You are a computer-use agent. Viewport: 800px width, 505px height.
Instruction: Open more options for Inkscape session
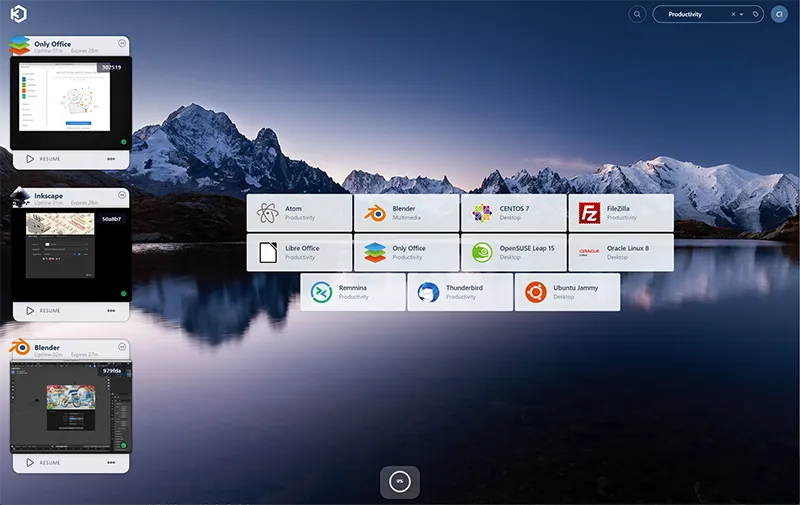[111, 310]
